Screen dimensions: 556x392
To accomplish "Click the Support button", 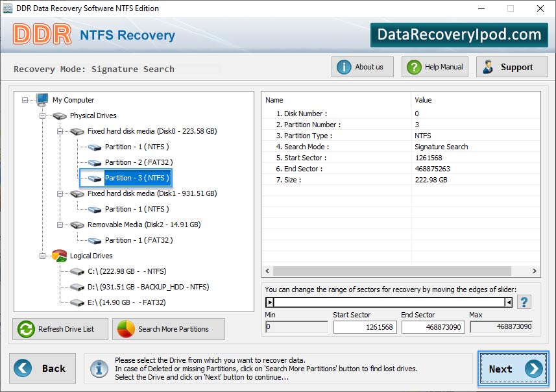I will point(512,67).
